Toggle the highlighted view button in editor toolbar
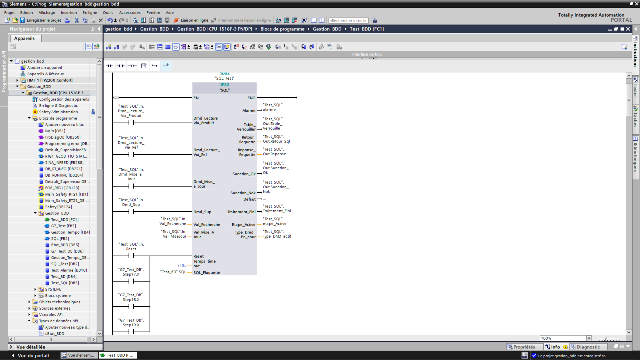 176,47
